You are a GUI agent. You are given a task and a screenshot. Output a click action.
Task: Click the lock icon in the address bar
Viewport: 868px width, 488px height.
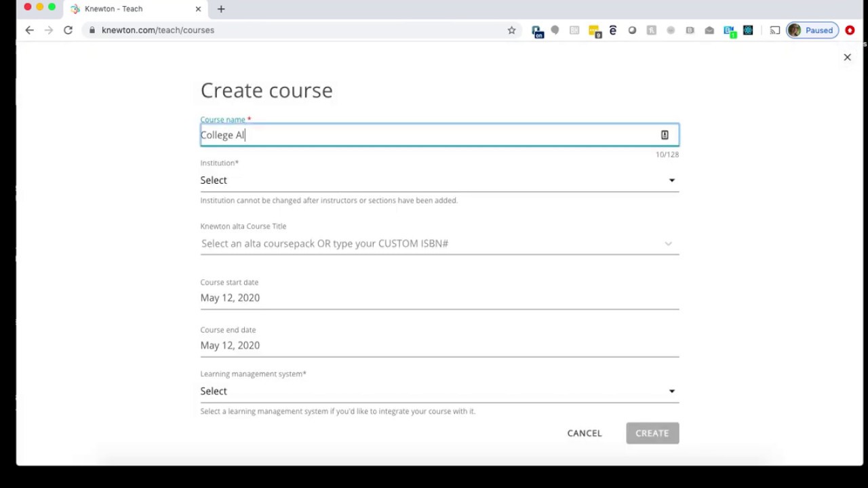point(92,30)
